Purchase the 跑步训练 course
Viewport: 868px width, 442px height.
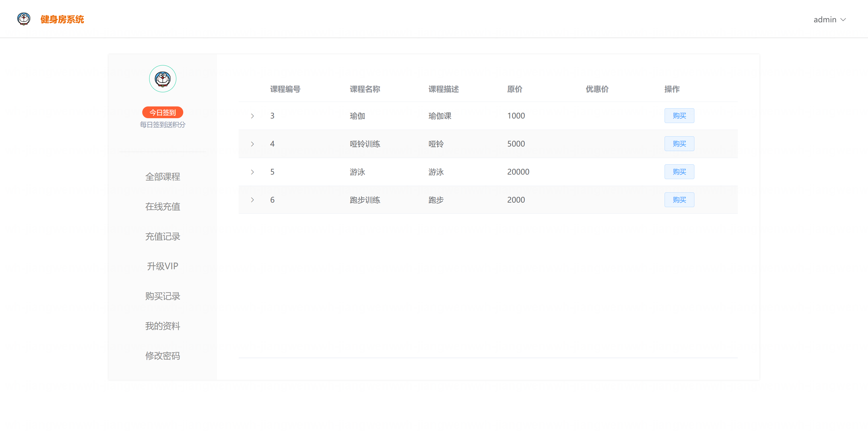point(679,200)
